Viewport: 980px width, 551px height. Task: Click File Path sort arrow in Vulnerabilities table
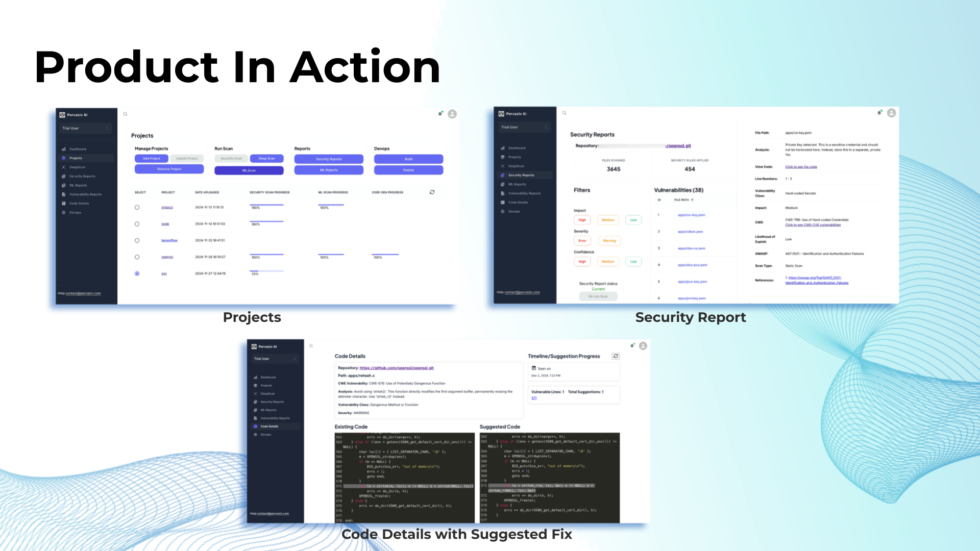coord(692,200)
